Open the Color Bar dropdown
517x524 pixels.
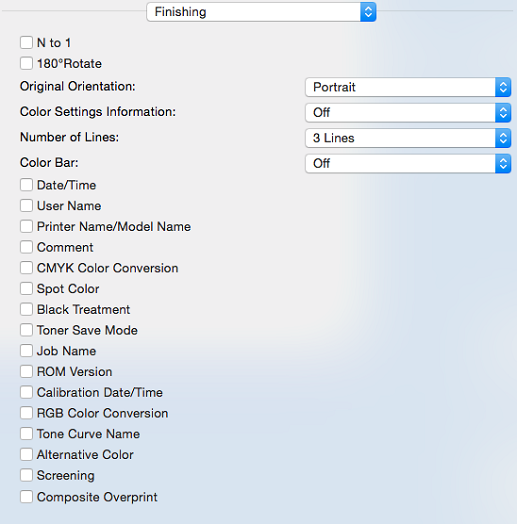(408, 163)
